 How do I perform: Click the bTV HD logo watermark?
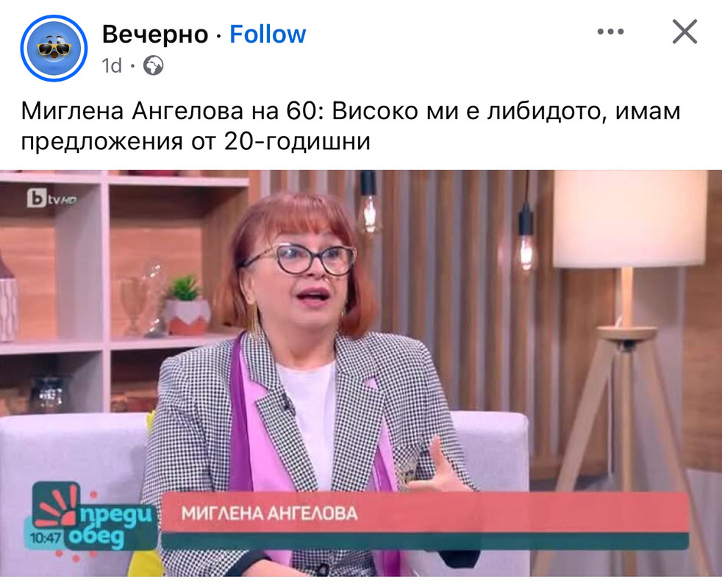click(51, 198)
